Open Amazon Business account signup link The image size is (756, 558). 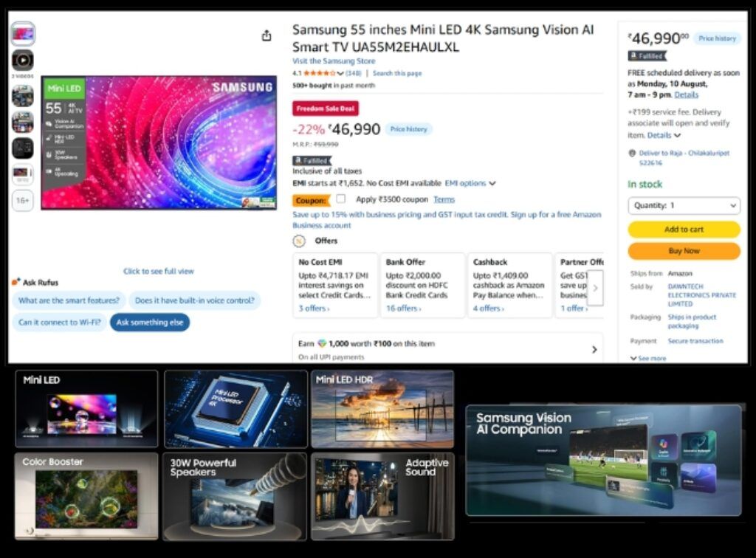[x=447, y=220]
